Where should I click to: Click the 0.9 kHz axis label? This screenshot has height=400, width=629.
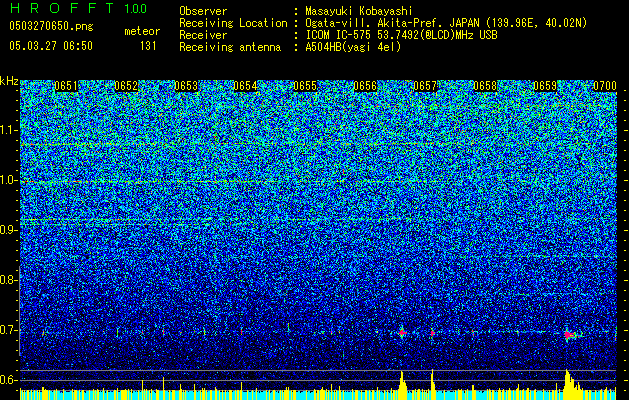(8, 230)
